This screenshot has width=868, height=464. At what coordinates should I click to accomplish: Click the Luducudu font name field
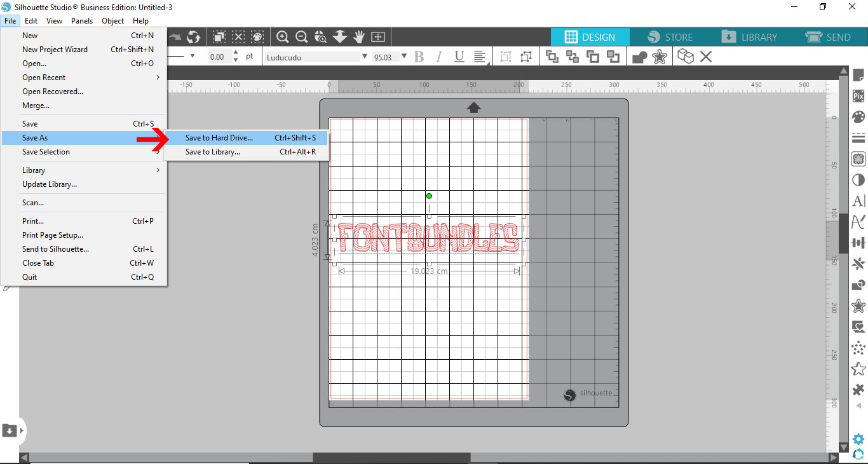click(311, 57)
